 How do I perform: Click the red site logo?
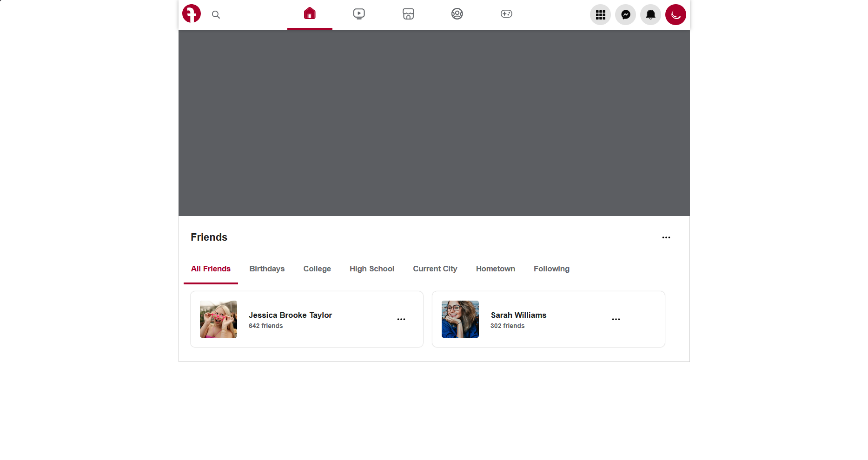pyautogui.click(x=192, y=14)
